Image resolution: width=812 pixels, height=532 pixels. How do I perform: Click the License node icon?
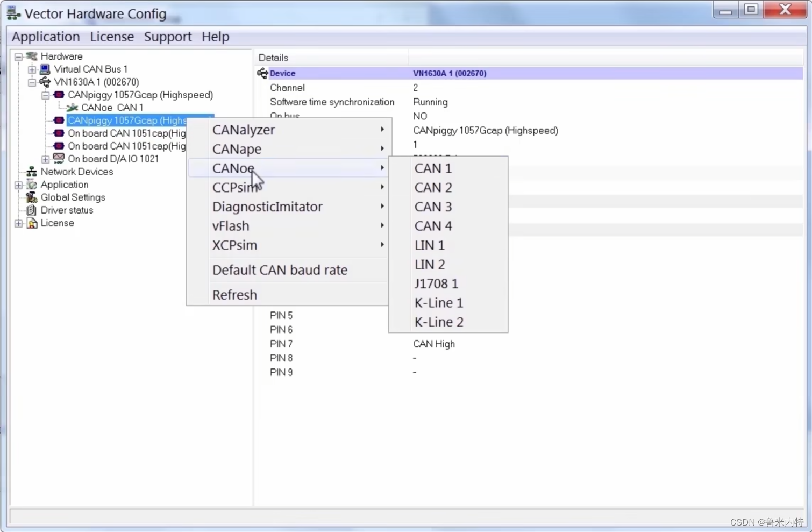coord(32,223)
